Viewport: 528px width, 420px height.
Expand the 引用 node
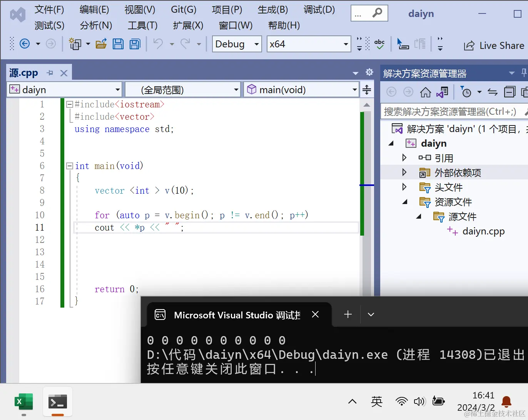pyautogui.click(x=404, y=157)
